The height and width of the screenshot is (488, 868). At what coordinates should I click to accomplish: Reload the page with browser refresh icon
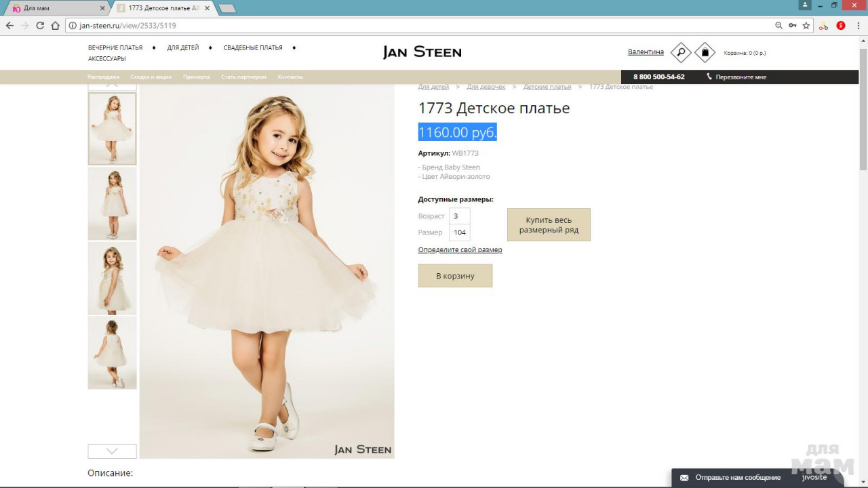coord(40,26)
